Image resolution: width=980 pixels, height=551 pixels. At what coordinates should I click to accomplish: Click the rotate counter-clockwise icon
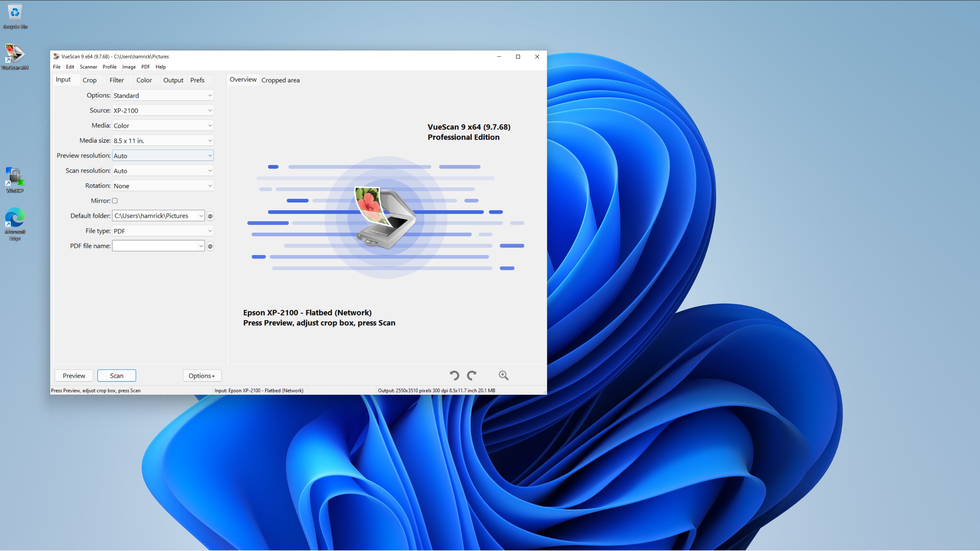pyautogui.click(x=454, y=375)
